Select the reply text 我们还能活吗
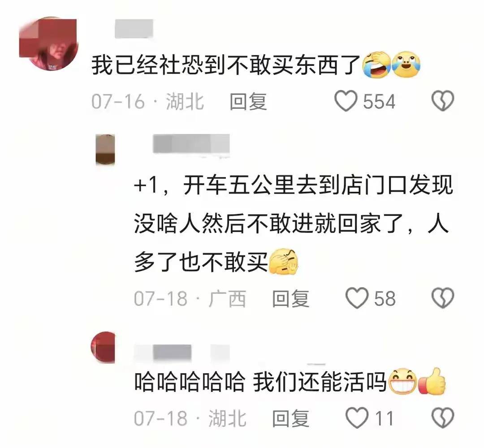 (320, 382)
